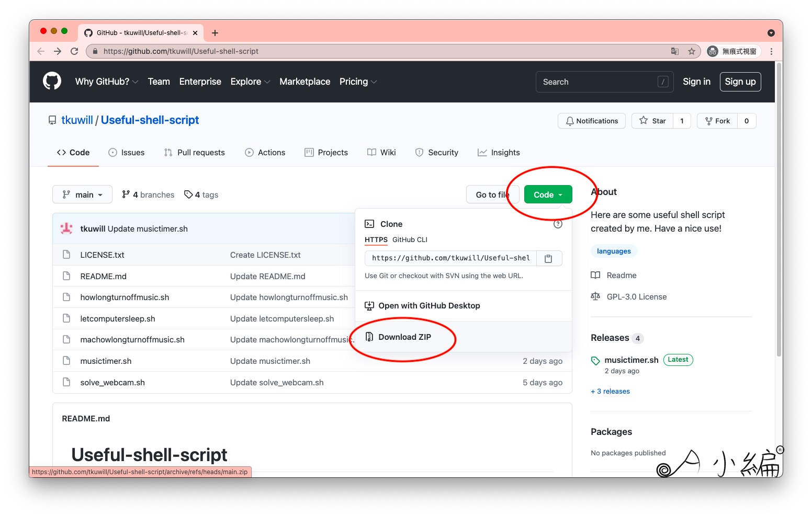Expand the Pricing menu

point(358,82)
